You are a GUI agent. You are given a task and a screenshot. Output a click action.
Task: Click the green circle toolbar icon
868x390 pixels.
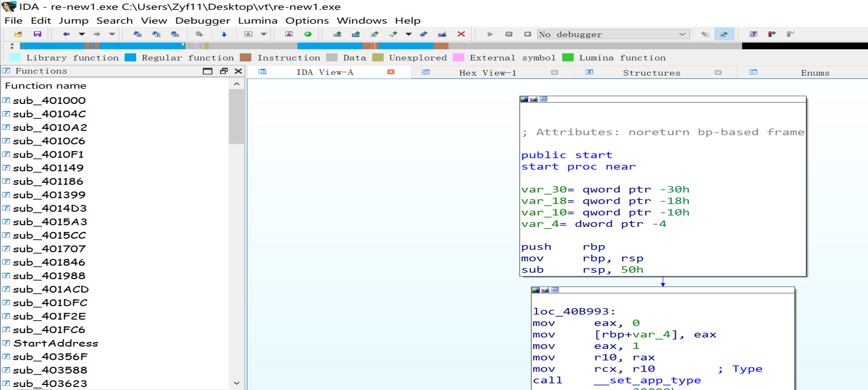coord(308,34)
